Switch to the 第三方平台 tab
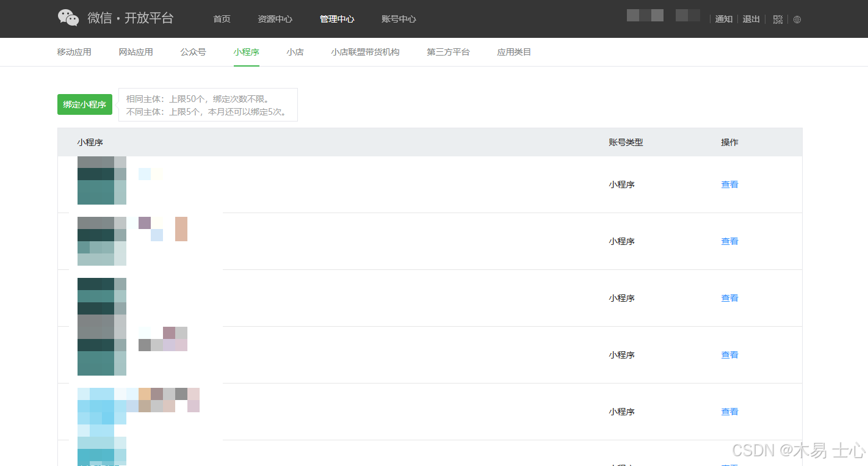Viewport: 868px width, 466px height. point(448,52)
